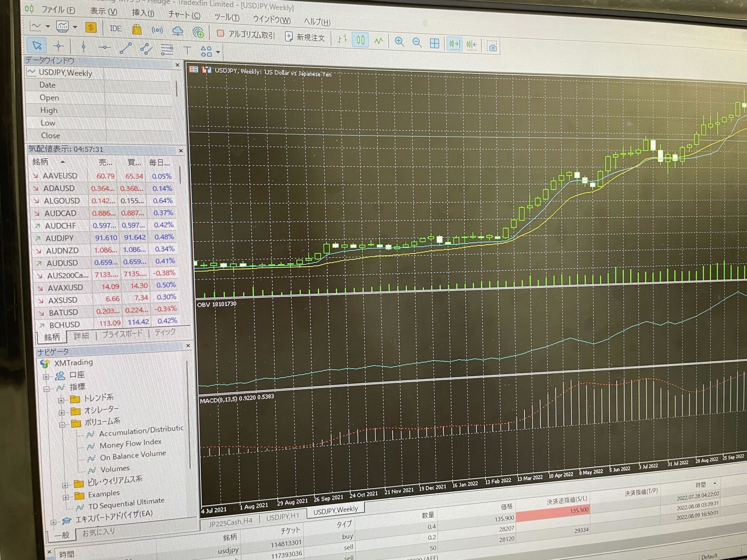This screenshot has width=747, height=560.
Task: Switch to candlestick chart mode
Action: pyautogui.click(x=360, y=40)
